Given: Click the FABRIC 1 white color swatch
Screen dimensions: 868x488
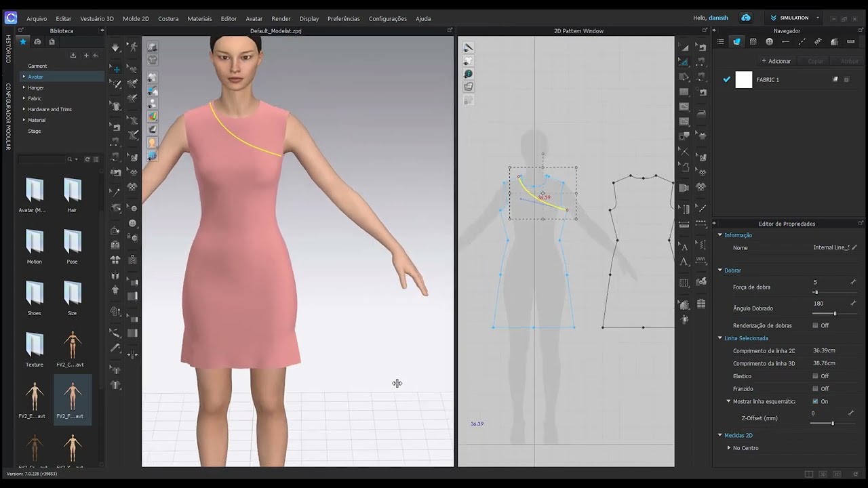Looking at the screenshot, I should pos(744,80).
